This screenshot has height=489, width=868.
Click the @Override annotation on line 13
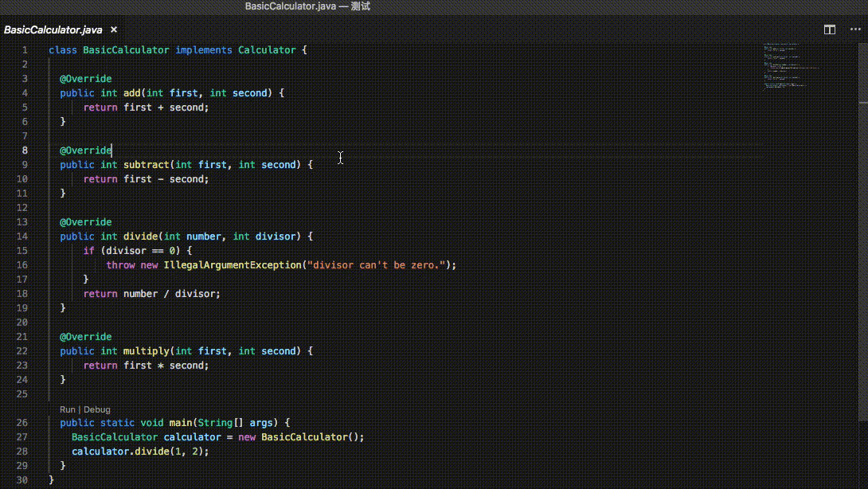pos(86,222)
